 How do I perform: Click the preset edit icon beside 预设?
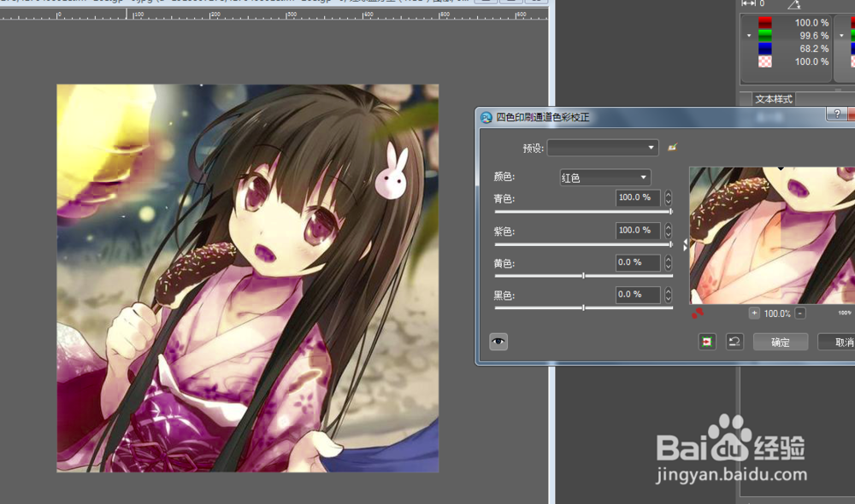click(672, 147)
